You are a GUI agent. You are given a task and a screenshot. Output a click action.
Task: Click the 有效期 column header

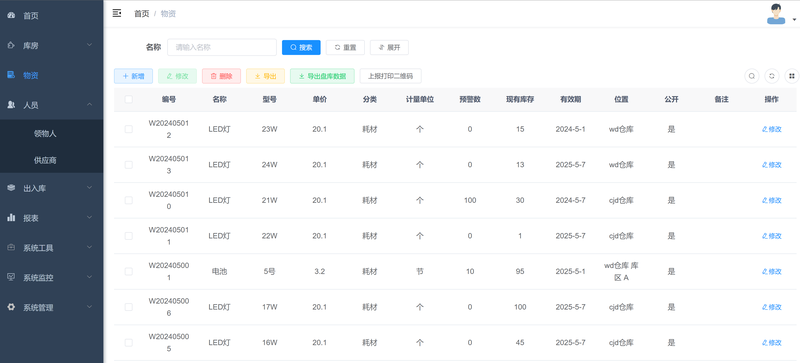570,100
